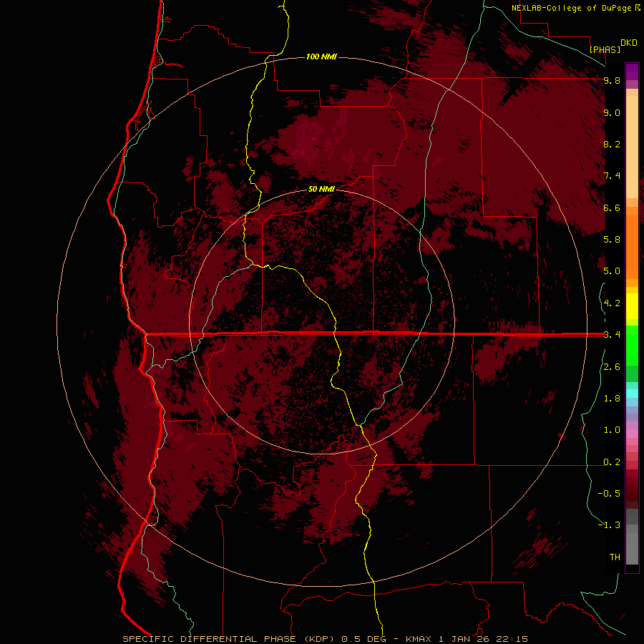This screenshot has height=644, width=644.
Task: Click the bright green segment of color bar
Action: (x=632, y=345)
